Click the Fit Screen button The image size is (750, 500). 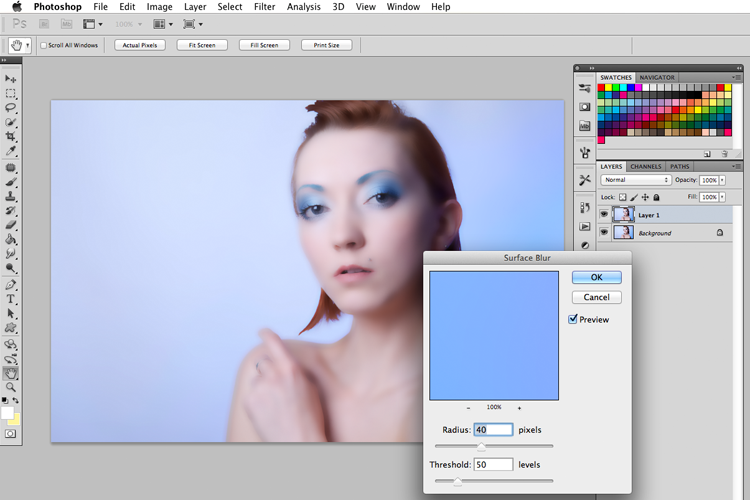click(202, 45)
